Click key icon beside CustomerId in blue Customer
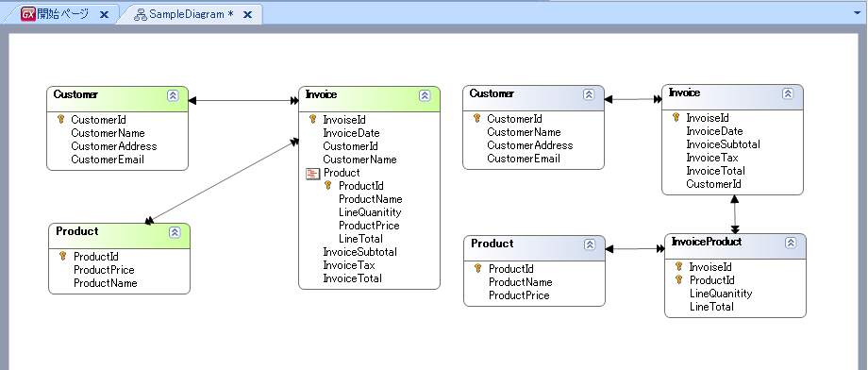 click(x=477, y=118)
